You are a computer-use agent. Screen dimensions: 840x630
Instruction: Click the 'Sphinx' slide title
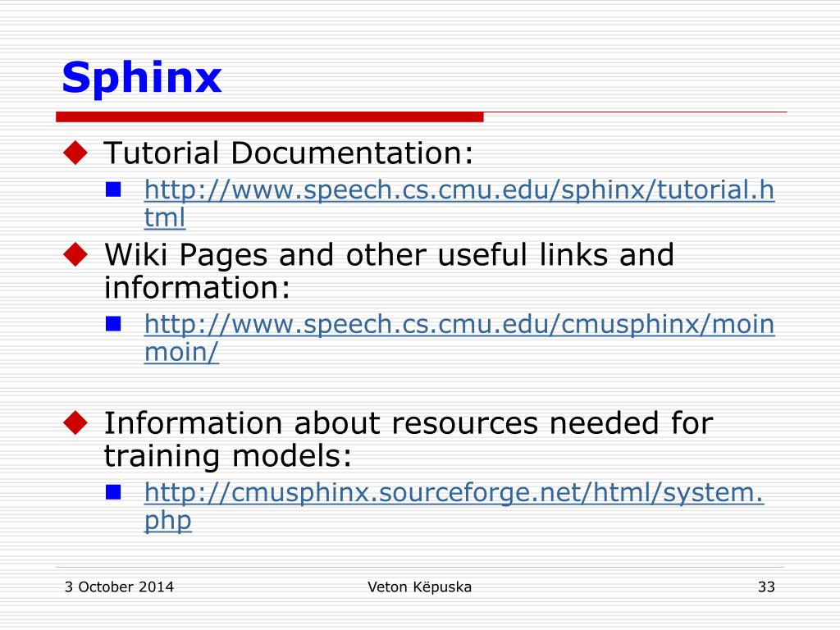[141, 78]
